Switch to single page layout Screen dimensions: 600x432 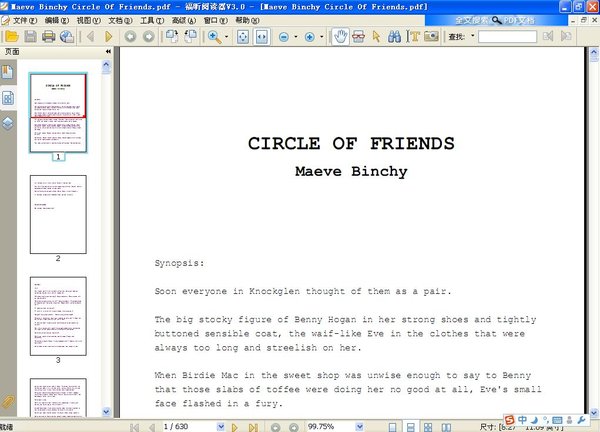click(x=392, y=427)
